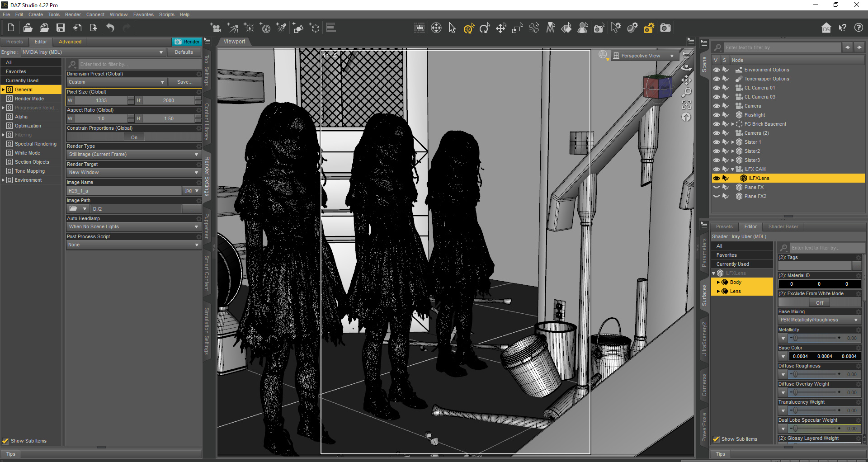The image size is (868, 462).
Task: Select the Node Selection arrow tool
Action: click(x=452, y=28)
